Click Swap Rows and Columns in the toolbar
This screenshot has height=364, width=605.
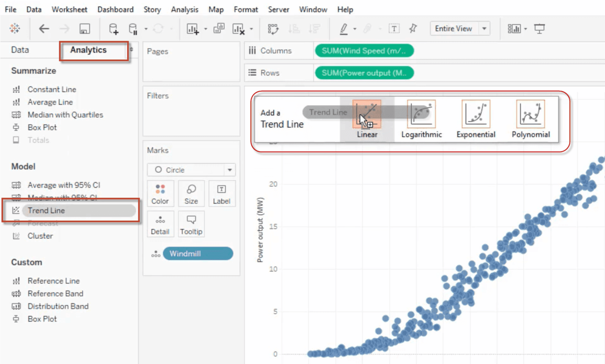pyautogui.click(x=272, y=29)
